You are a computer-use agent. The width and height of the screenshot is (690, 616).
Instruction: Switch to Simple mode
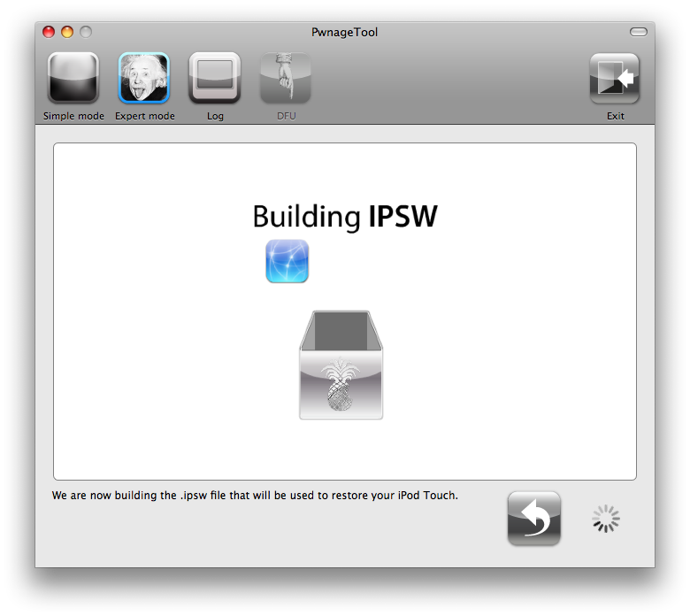click(73, 78)
